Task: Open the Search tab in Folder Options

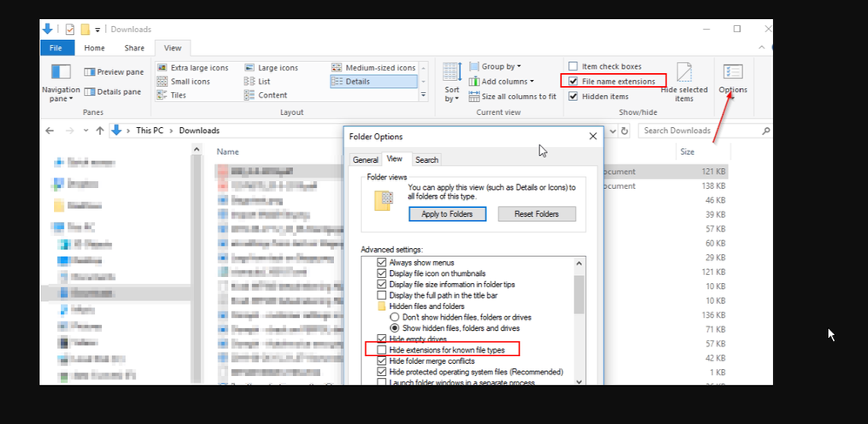Action: click(427, 159)
